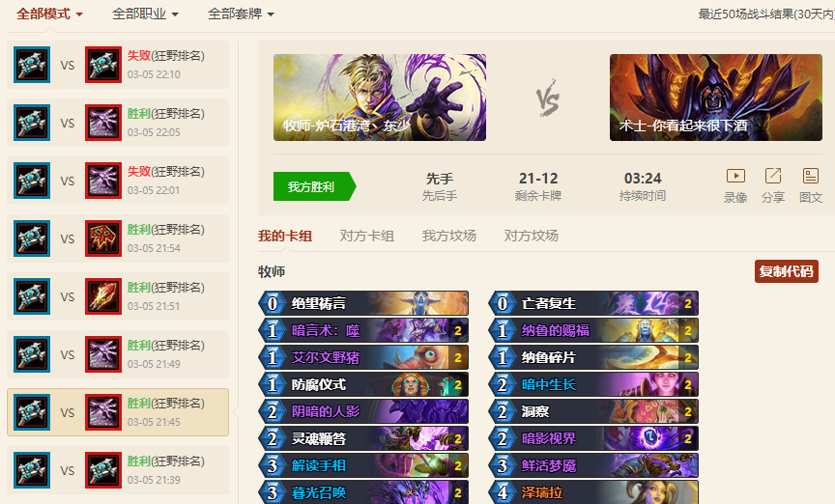Open the 全部套牌 deck dropdown
This screenshot has width=835, height=504.
(241, 14)
